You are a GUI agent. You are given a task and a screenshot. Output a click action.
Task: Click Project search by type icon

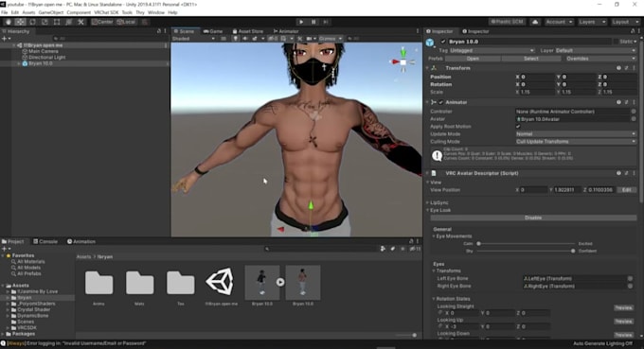[x=383, y=249]
